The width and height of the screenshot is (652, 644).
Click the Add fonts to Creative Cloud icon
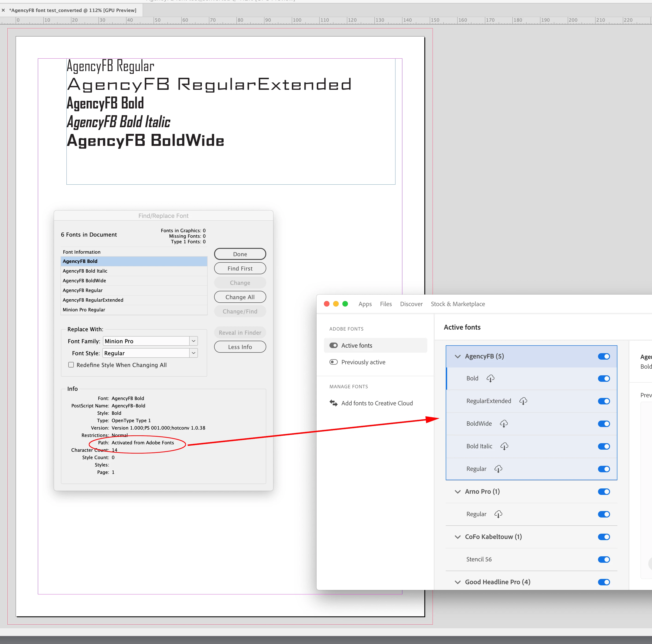[x=333, y=403]
